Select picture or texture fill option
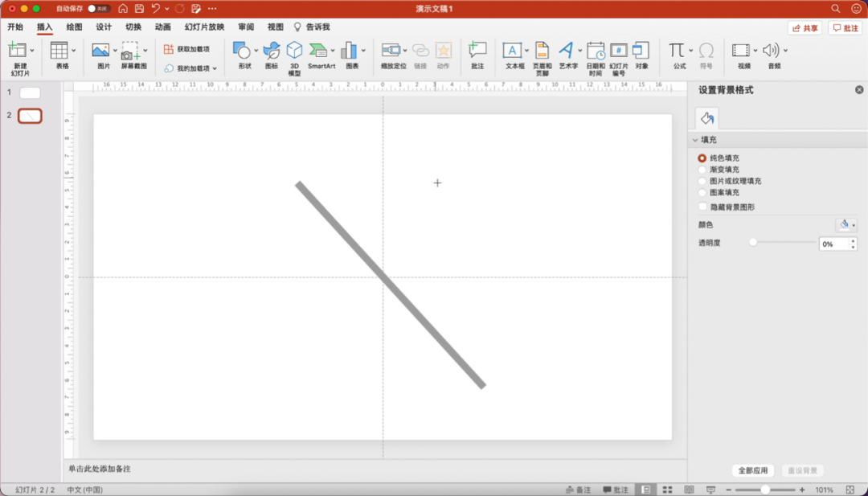Screen dimensions: 868x496 point(702,181)
